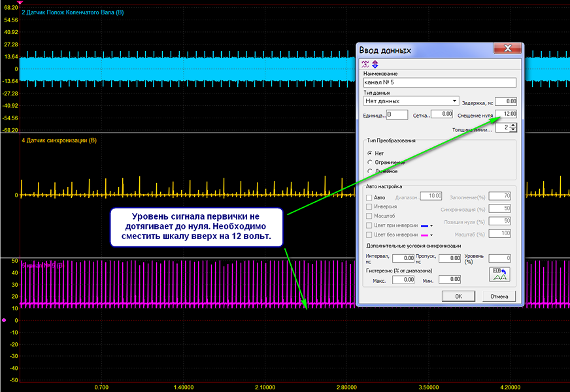Click the Сетка input field
Screen dimensions: 570x392
coord(442,114)
